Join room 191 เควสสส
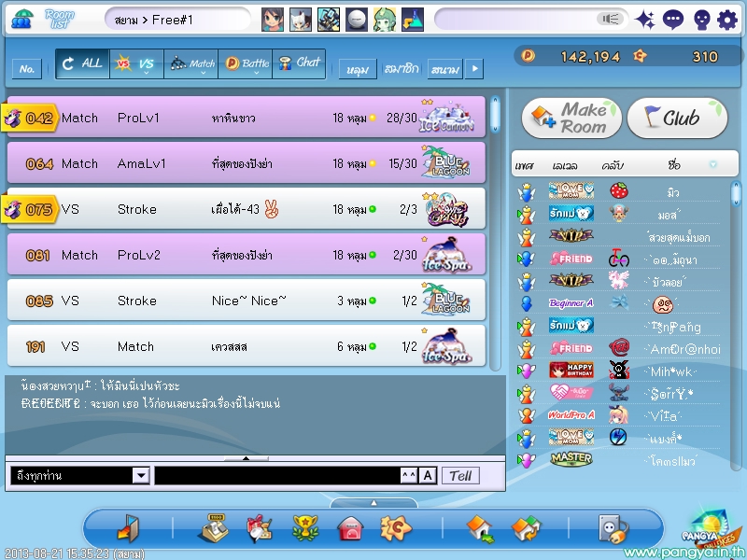The height and width of the screenshot is (560, 747). [x=247, y=345]
